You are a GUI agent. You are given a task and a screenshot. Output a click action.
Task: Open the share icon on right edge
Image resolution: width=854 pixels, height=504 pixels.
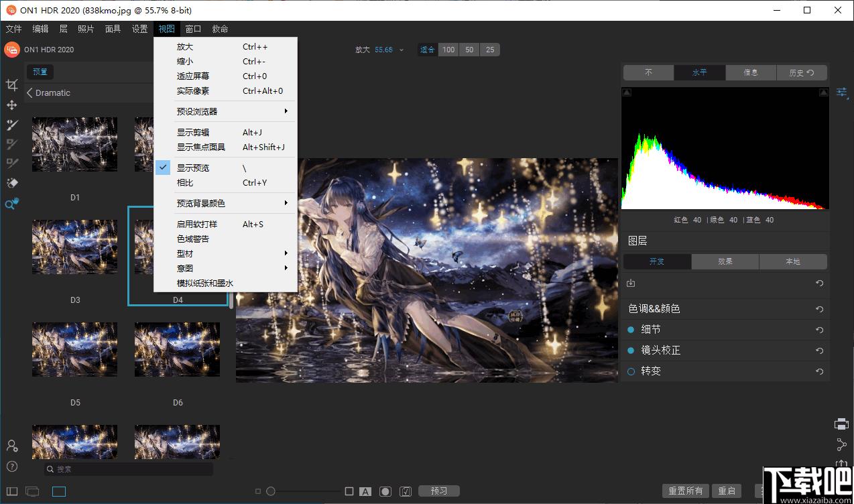pos(842,444)
